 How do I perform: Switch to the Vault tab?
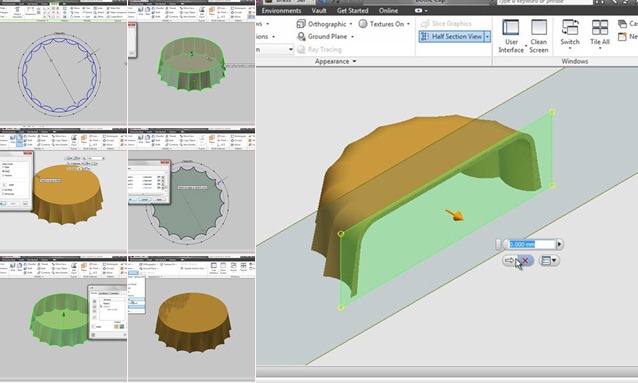click(x=319, y=10)
